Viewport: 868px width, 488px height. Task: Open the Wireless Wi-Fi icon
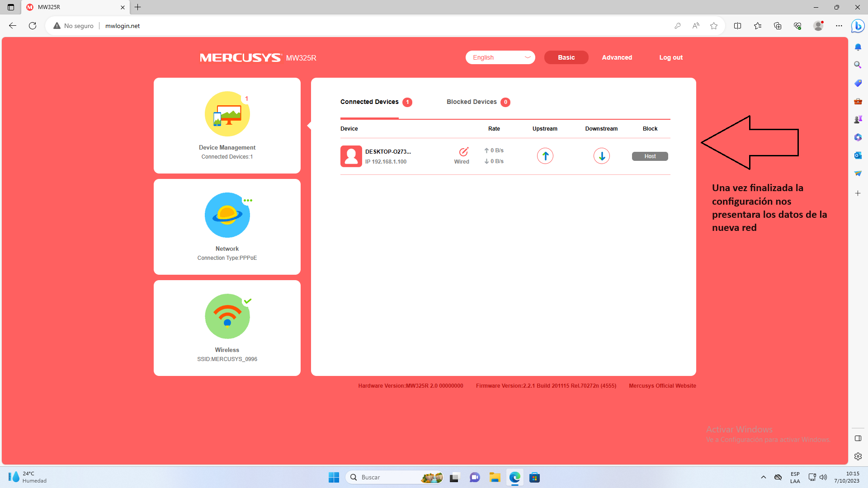[x=227, y=316]
